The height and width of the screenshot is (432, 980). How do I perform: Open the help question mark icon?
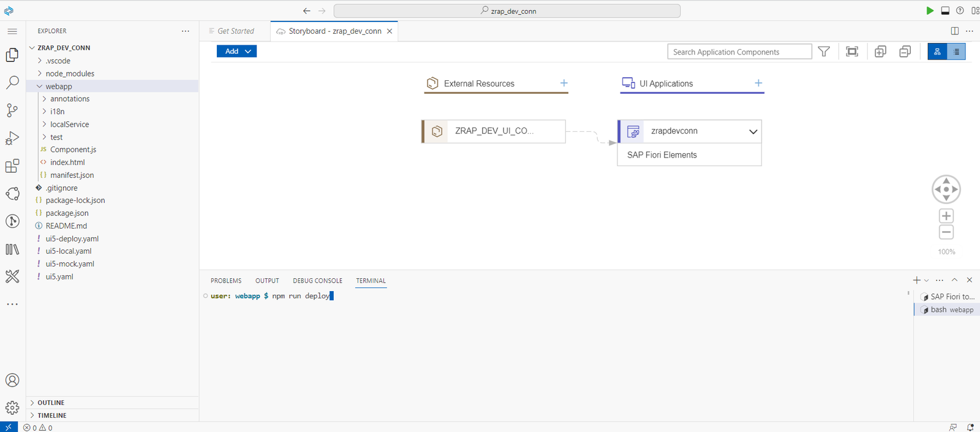(x=960, y=10)
